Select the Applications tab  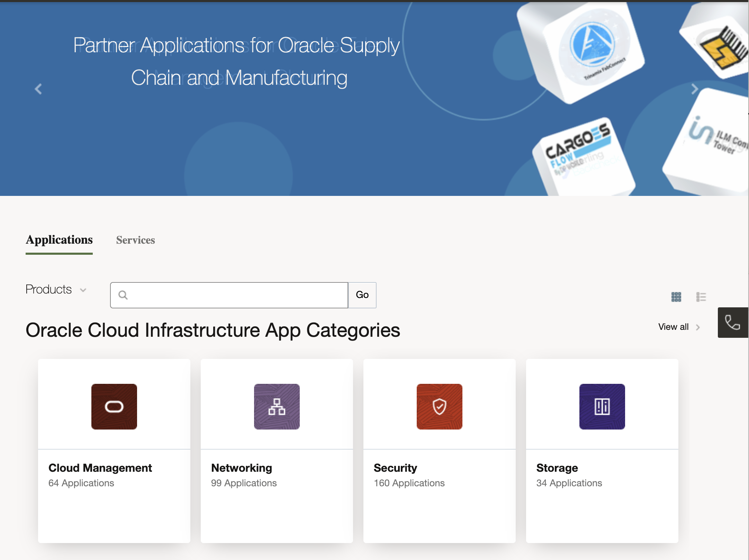pyautogui.click(x=59, y=240)
